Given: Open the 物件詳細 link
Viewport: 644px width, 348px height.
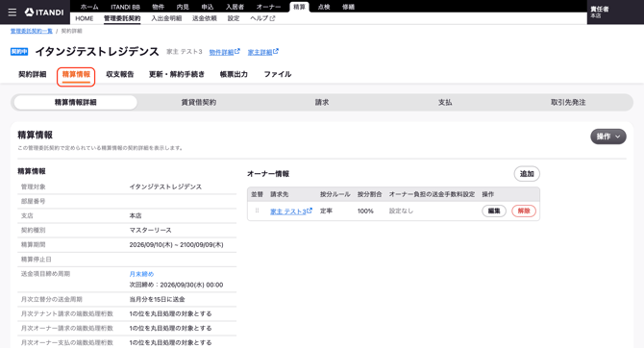Looking at the screenshot, I should pyautogui.click(x=224, y=52).
